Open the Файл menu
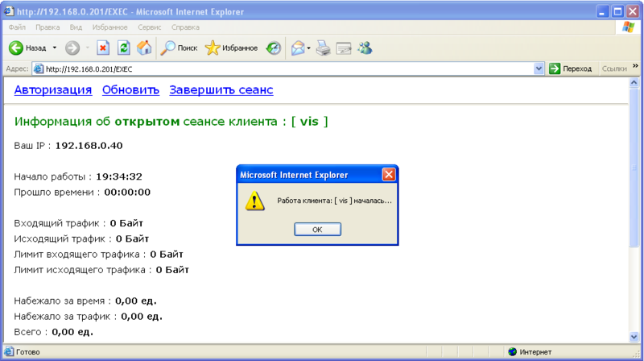The height and width of the screenshot is (361, 644). [17, 27]
